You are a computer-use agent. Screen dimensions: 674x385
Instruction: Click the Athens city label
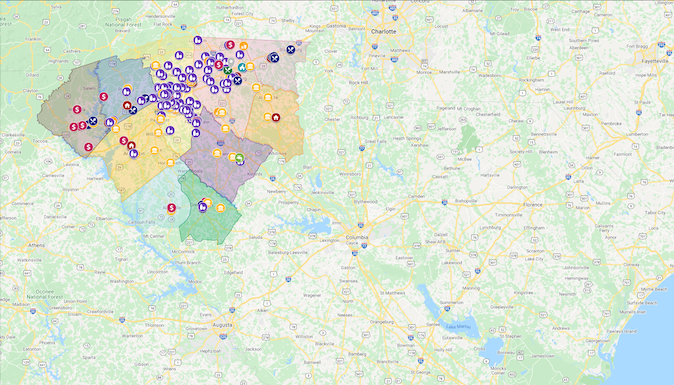(37, 245)
